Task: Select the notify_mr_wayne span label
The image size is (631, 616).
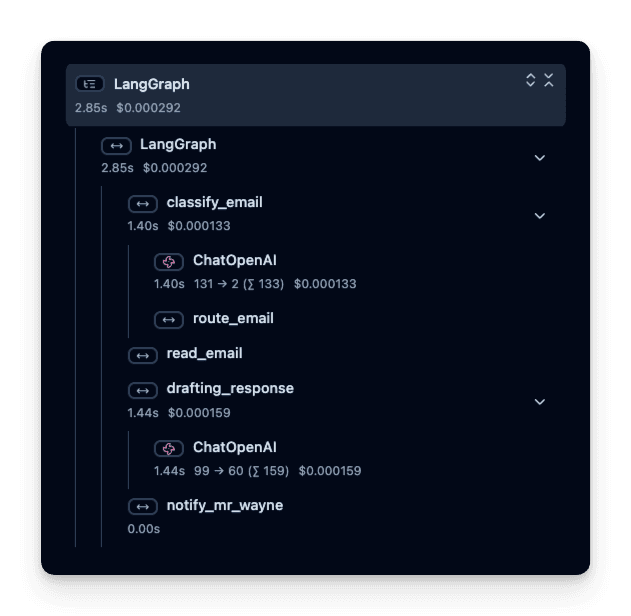Action: (x=224, y=506)
